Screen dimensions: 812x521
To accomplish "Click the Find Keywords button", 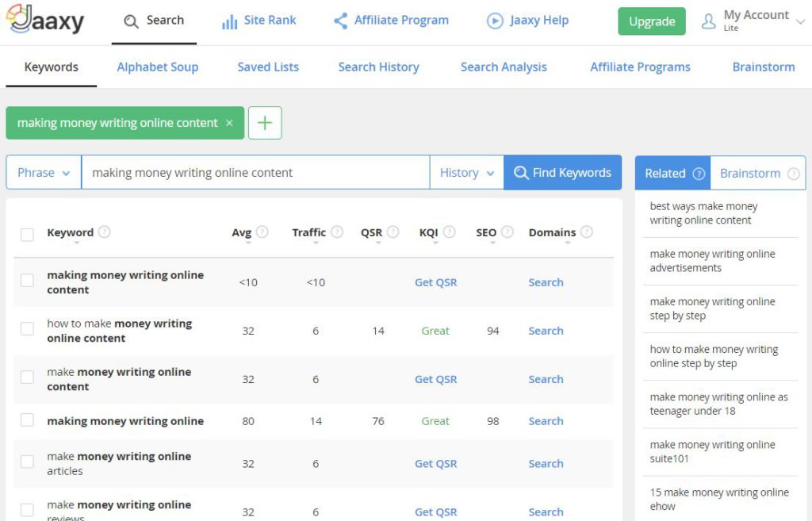I will pyautogui.click(x=562, y=172).
